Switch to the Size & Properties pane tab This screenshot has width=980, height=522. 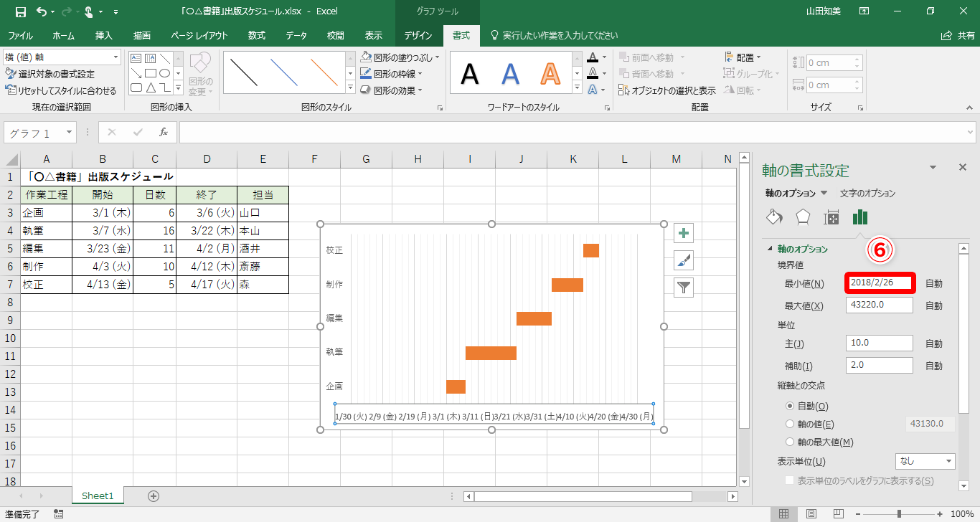point(831,217)
